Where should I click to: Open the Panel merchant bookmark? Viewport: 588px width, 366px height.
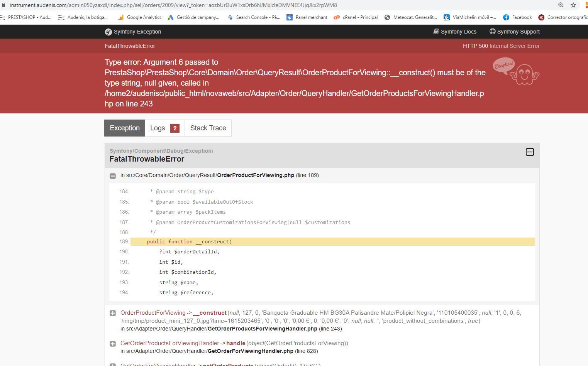click(x=307, y=17)
